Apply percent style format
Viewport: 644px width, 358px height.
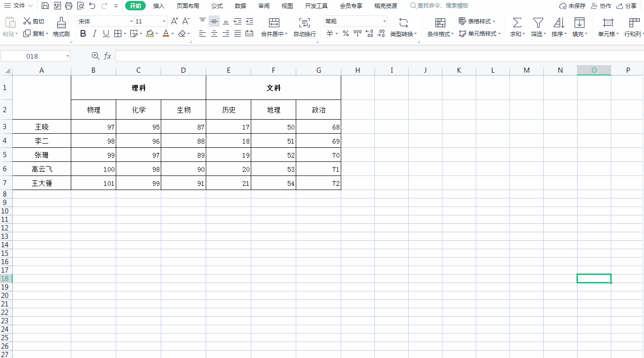point(346,33)
